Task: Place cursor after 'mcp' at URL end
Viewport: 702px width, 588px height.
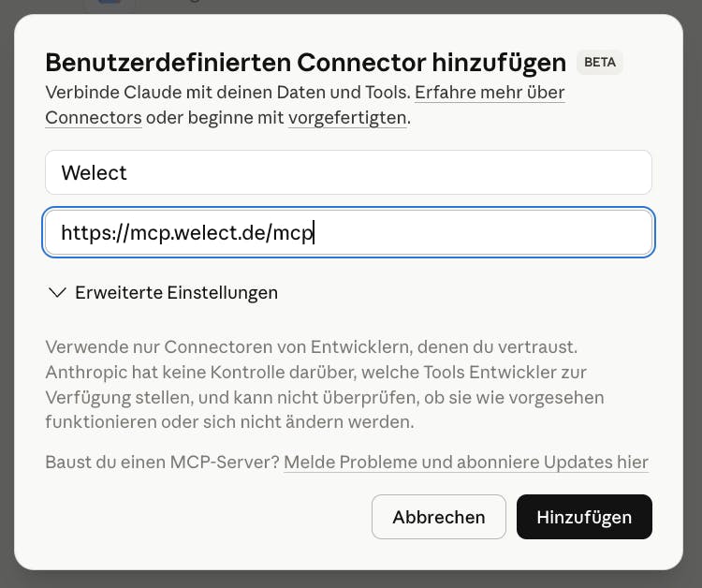Action: 314,232
